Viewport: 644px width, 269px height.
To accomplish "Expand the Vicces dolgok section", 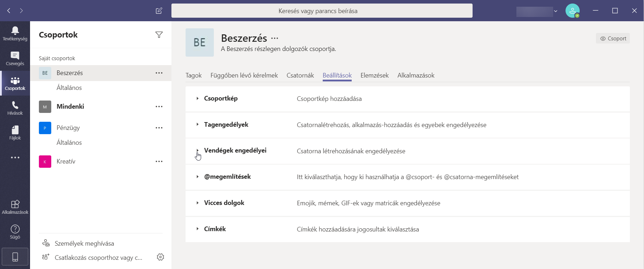I will [198, 203].
